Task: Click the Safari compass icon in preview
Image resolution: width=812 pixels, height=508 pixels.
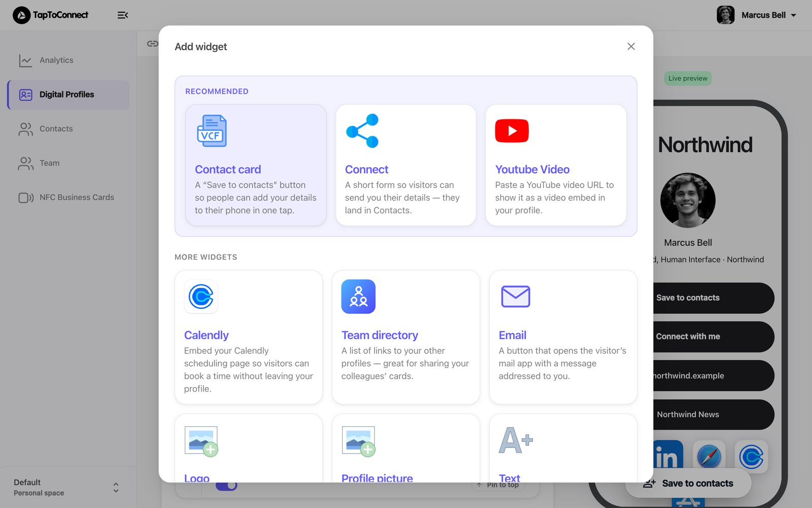Action: (x=709, y=456)
